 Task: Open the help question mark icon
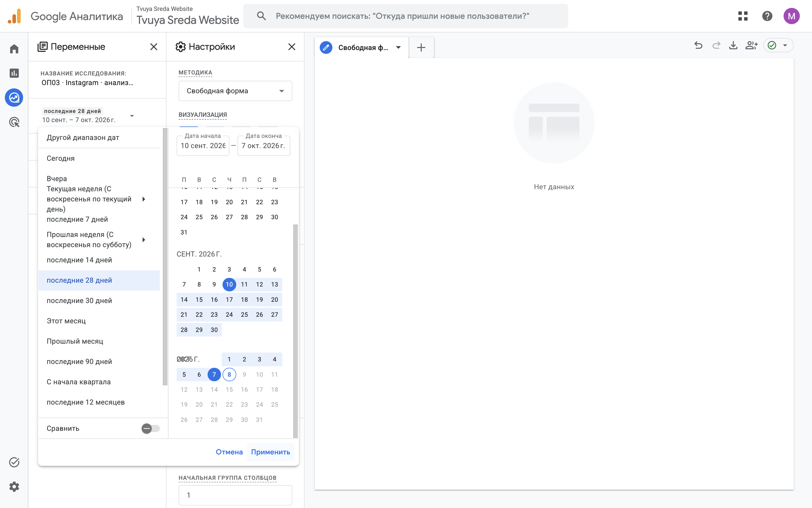pyautogui.click(x=767, y=16)
